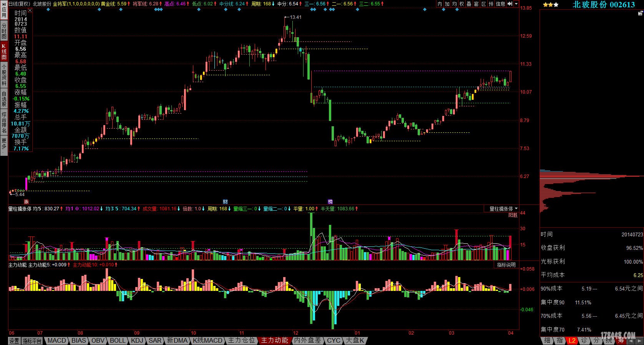This screenshot has width=644, height=345.
Task: Click the 财 marker below the chart
Action: tap(225, 201)
